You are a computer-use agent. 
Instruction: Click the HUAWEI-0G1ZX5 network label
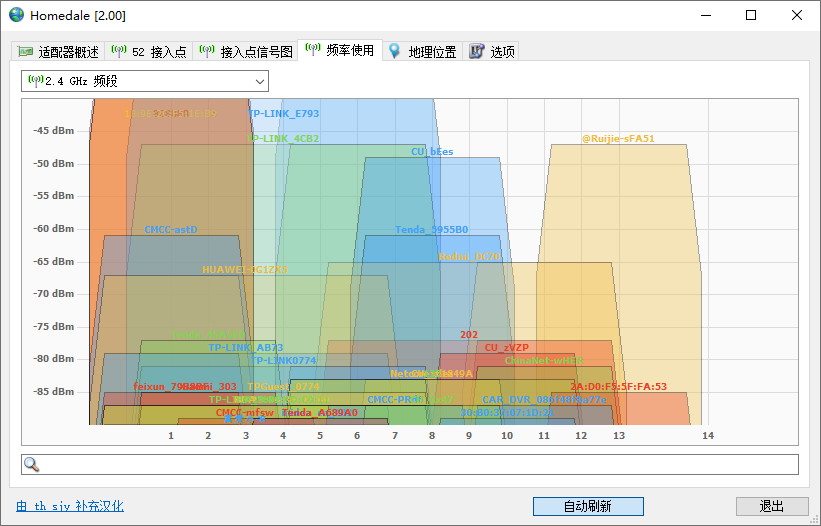coord(245,270)
